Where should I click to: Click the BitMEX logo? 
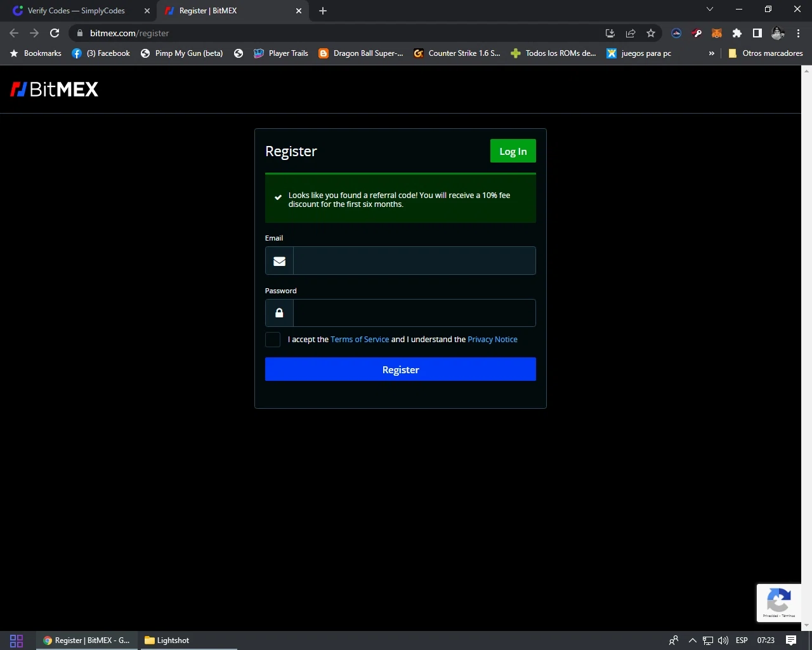click(x=55, y=90)
